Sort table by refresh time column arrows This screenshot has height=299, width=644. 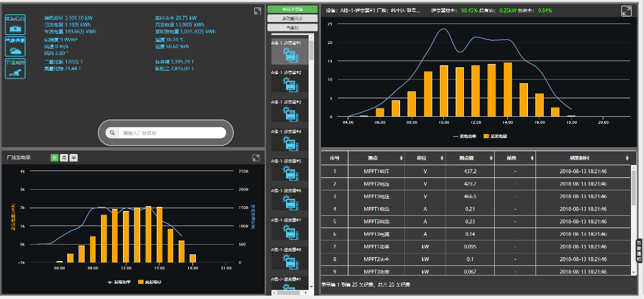[x=627, y=157]
